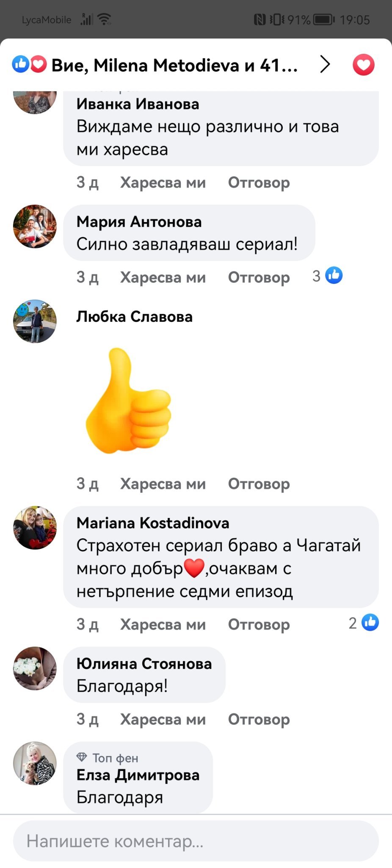Like Иванка Иванова's comment with Харесва ми
Screen dimensions: 392x868
[163, 183]
